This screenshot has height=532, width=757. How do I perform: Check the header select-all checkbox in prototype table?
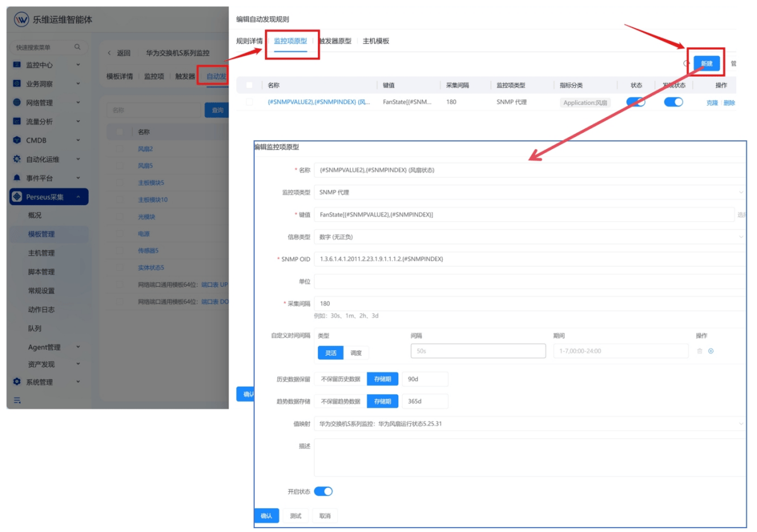(250, 85)
